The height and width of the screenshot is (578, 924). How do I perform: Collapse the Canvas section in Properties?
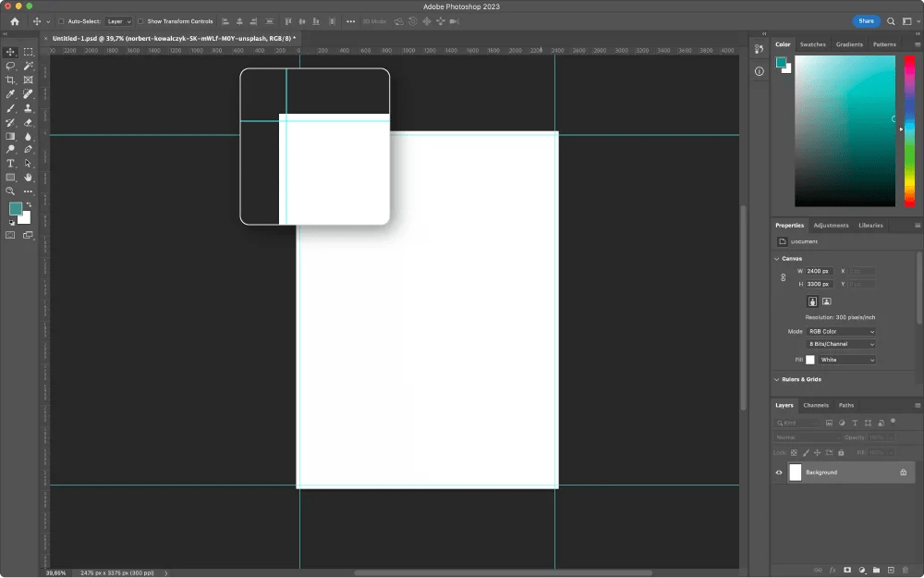tap(777, 258)
